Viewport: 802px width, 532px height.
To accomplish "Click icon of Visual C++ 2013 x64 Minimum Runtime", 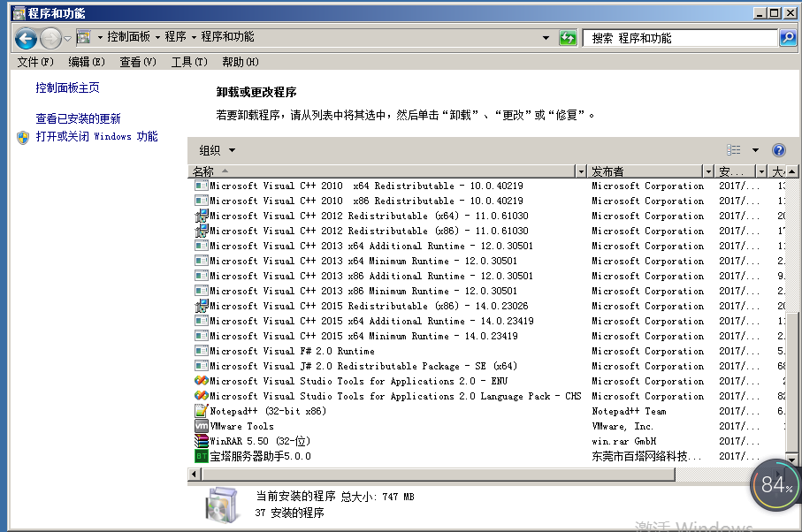I will tap(202, 261).
